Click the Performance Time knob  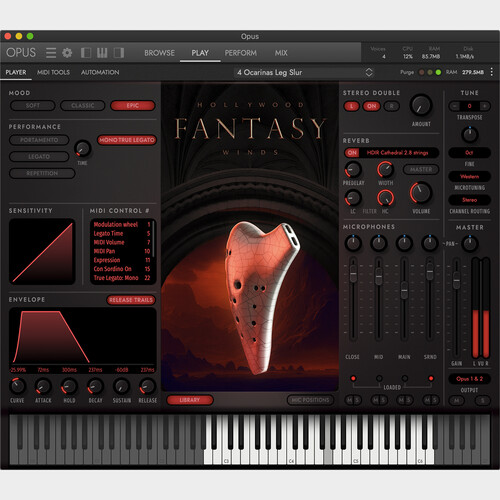(x=83, y=149)
